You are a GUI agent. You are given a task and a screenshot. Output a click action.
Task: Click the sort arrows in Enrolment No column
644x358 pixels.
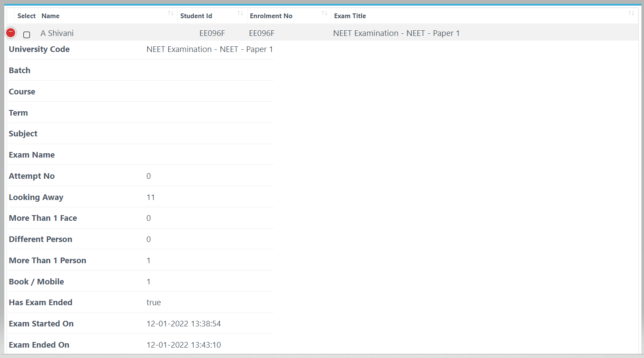tap(324, 13)
